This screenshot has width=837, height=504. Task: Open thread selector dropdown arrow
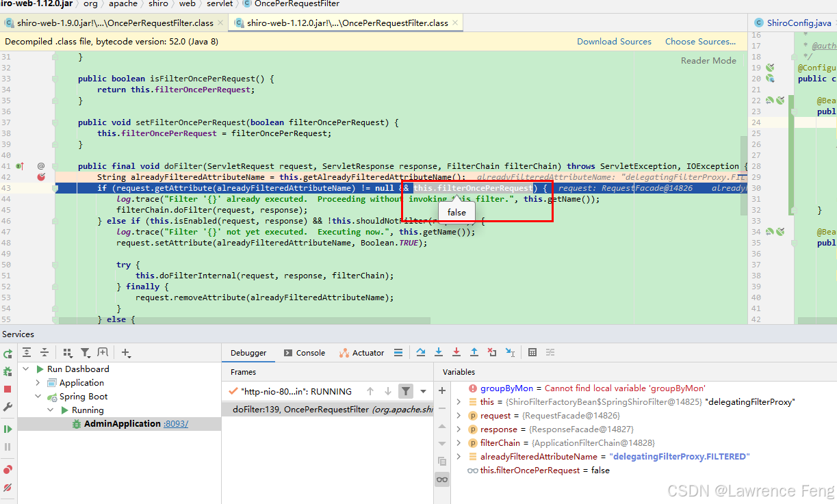pos(423,391)
